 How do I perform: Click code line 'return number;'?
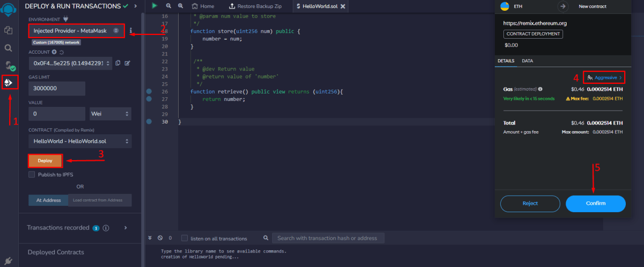click(224, 99)
